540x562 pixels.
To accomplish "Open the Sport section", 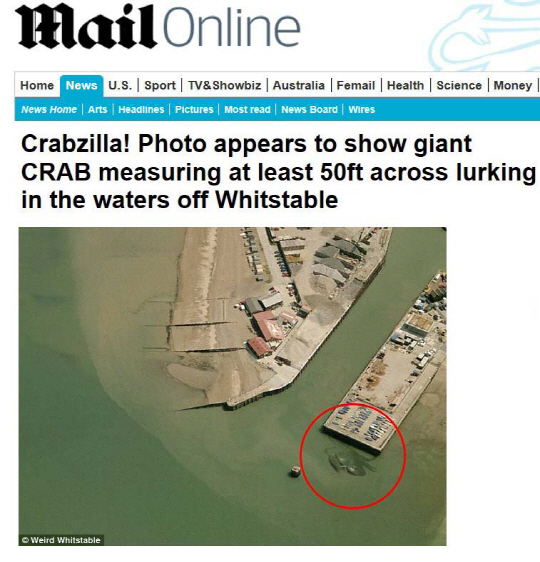I will [x=160, y=86].
